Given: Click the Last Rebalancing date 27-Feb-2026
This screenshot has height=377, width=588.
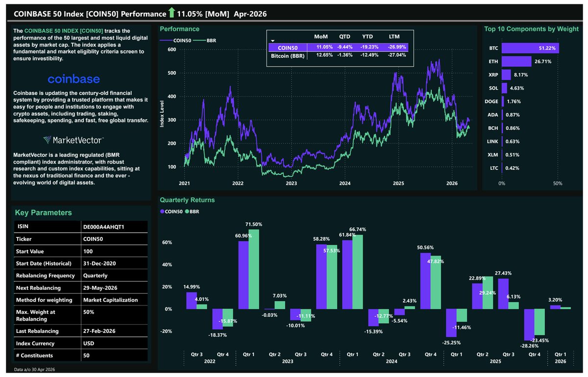Looking at the screenshot, I should [x=100, y=331].
